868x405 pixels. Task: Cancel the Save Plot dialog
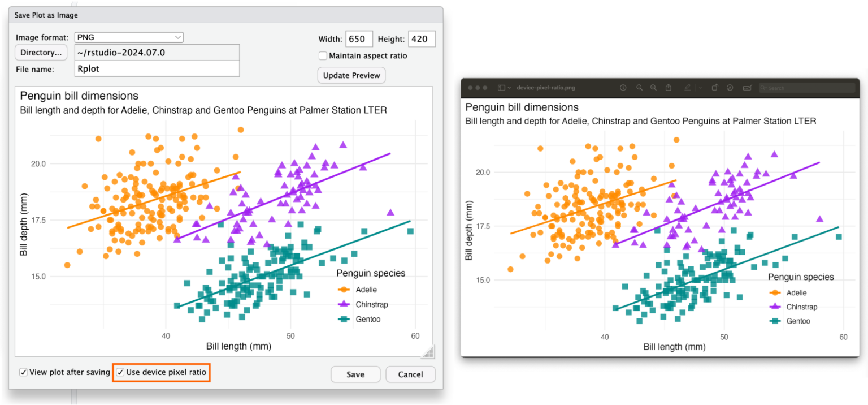410,374
